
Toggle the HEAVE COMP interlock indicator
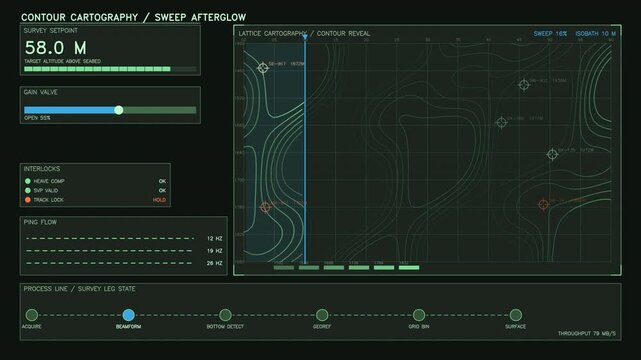[28, 181]
